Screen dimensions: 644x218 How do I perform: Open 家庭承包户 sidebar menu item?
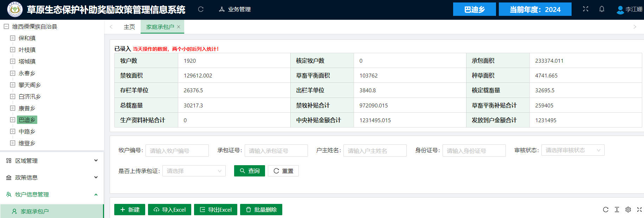click(x=52, y=211)
